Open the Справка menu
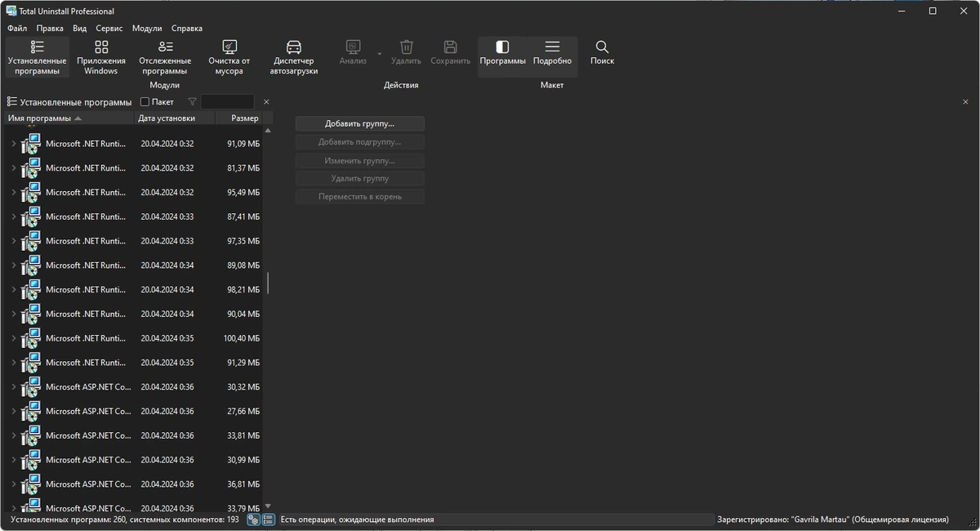The height and width of the screenshot is (531, 980). pyautogui.click(x=187, y=28)
